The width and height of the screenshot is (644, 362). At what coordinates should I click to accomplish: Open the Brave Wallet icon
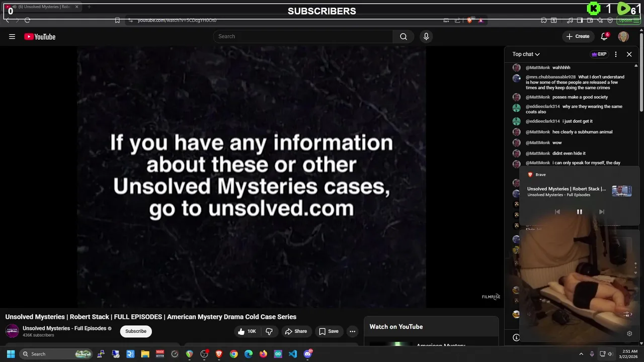pos(590,20)
